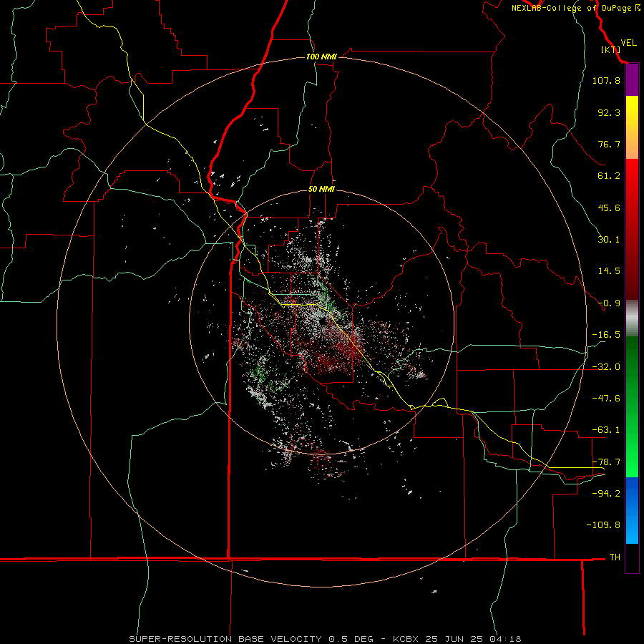Viewport: 644px width, 644px height.
Task: Click the blue segment of the color bar
Action: click(x=632, y=510)
